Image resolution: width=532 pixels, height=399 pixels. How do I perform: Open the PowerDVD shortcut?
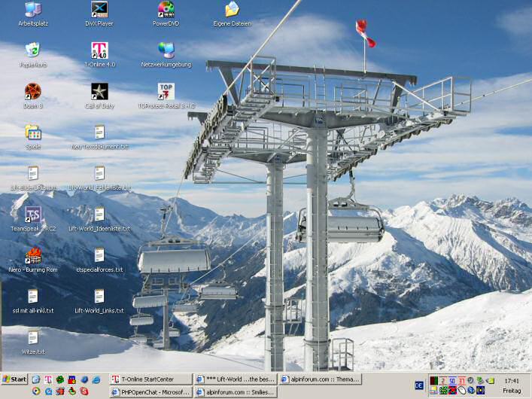[x=166, y=11]
